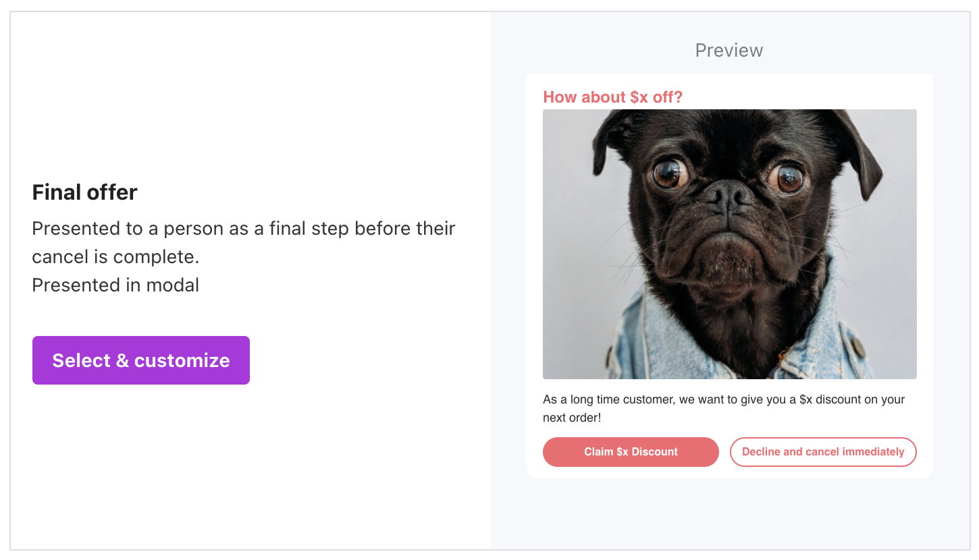This screenshot has height=560, width=979.
Task: Click the pug's nose in the image
Action: 728,196
